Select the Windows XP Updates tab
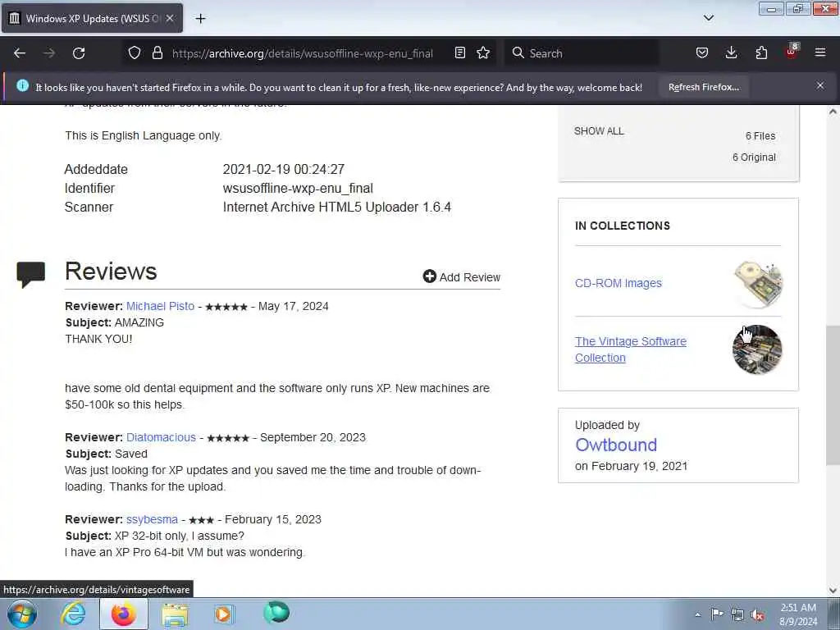 pos(92,18)
